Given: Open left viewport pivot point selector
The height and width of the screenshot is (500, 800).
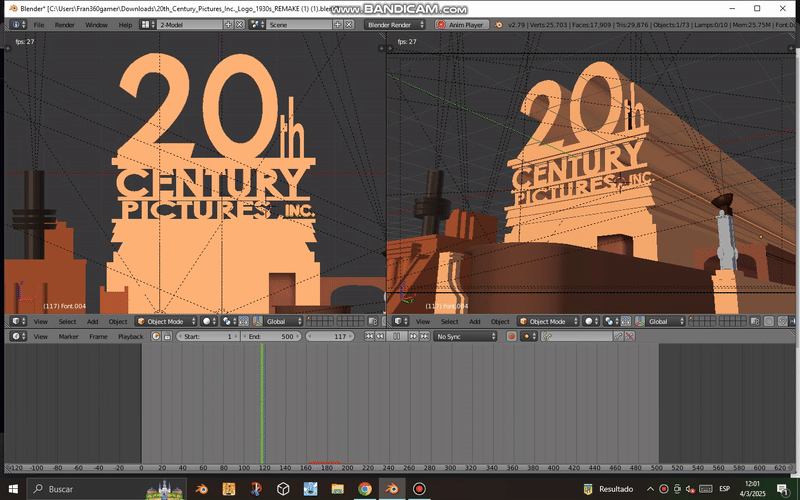Looking at the screenshot, I should point(228,321).
